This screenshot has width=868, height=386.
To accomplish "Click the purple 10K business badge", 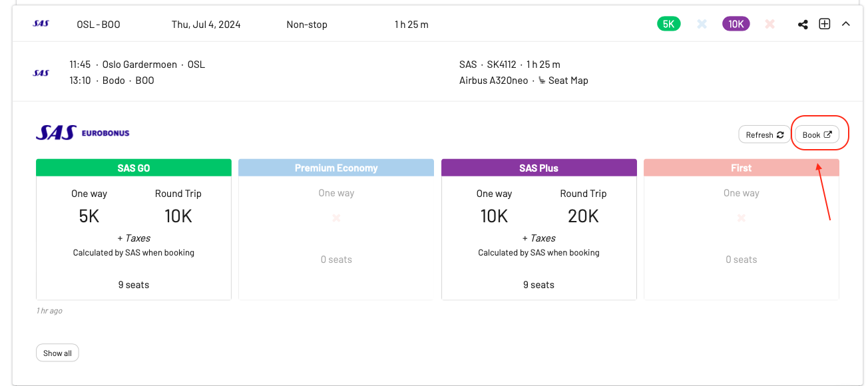I will (x=736, y=24).
